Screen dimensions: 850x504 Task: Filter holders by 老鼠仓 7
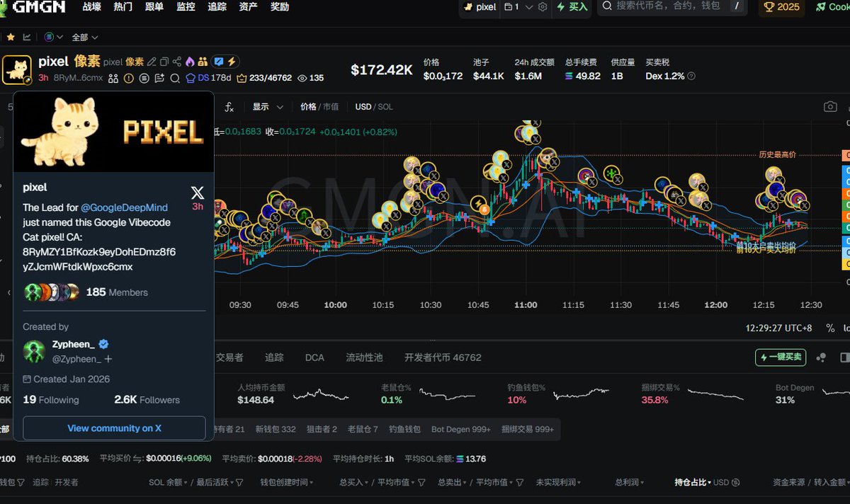tap(363, 429)
